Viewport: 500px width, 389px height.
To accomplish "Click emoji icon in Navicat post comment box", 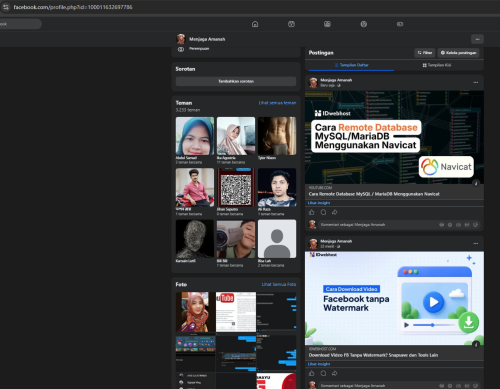I will click(450, 225).
